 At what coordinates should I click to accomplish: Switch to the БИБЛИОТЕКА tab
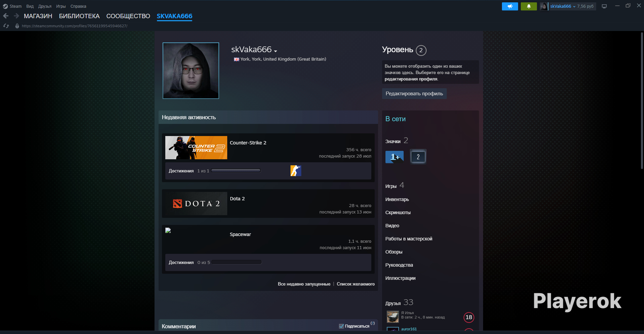(79, 16)
